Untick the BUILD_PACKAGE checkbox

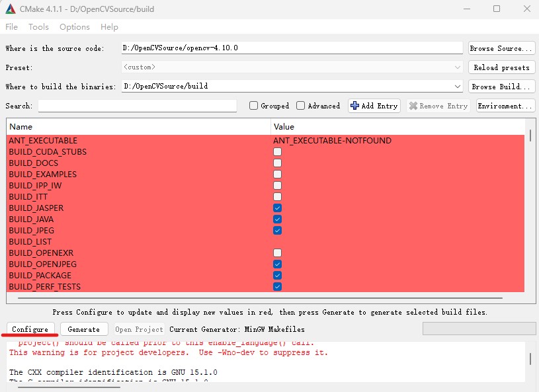(277, 275)
